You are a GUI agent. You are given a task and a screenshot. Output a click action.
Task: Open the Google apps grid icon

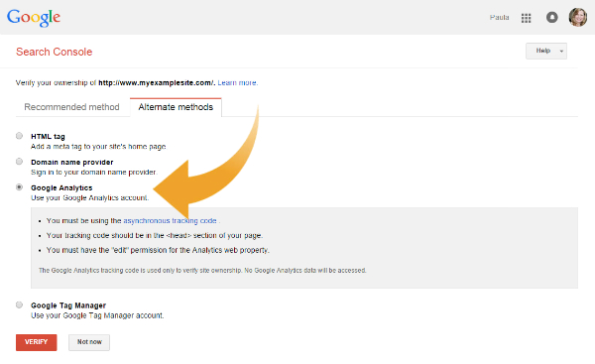pos(526,18)
